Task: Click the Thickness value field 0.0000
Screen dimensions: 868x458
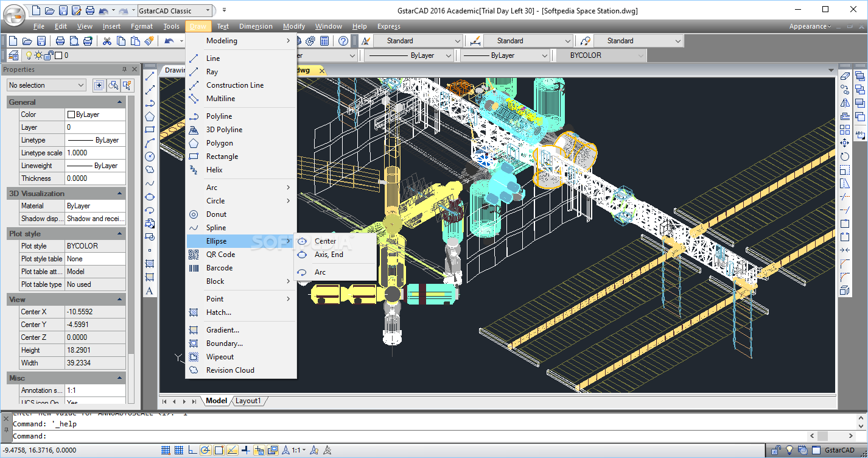Action: click(x=95, y=178)
